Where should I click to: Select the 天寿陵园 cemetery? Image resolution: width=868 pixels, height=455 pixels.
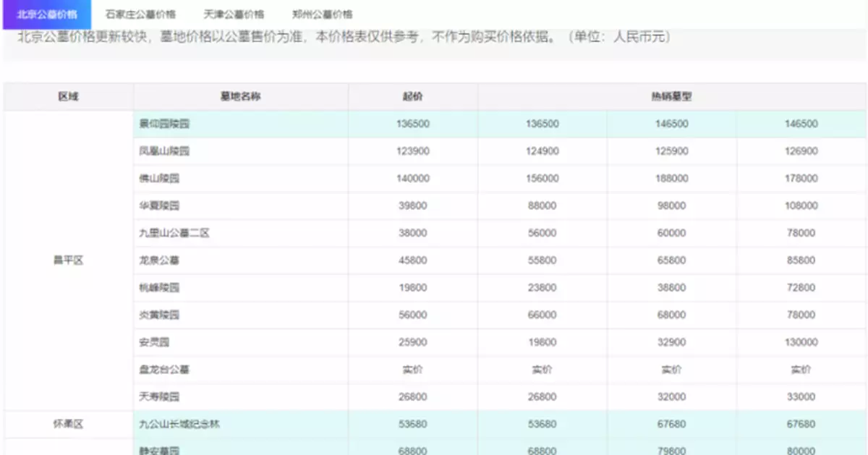pyautogui.click(x=154, y=395)
